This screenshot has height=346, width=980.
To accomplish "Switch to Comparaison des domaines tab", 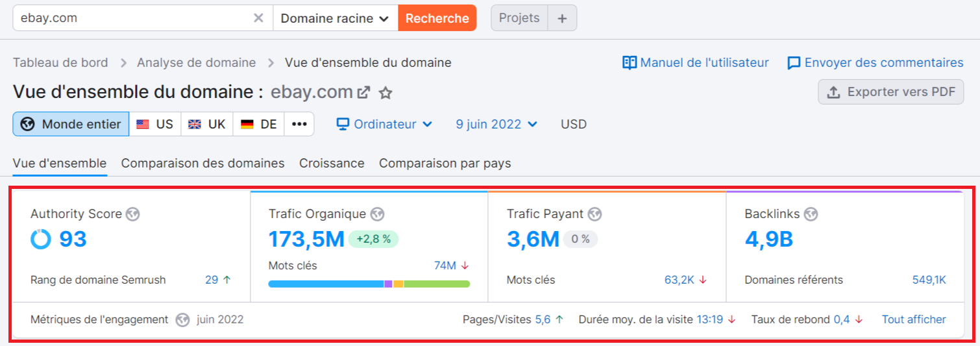I will [202, 163].
